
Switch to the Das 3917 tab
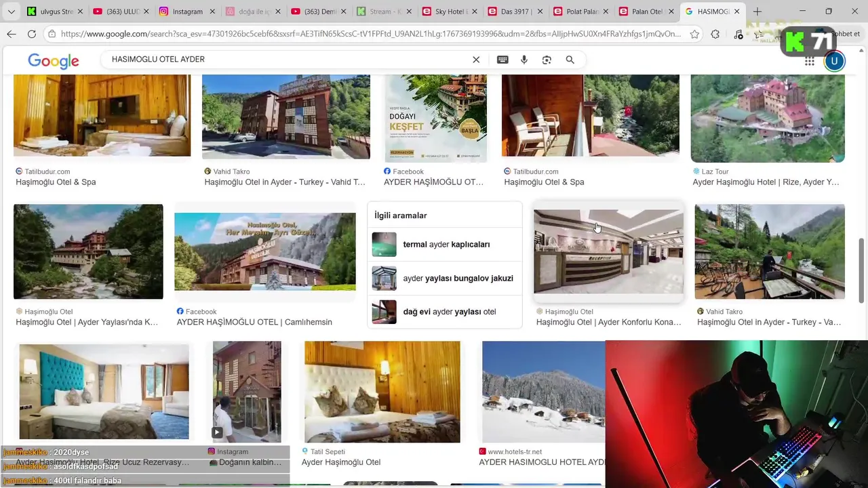tap(515, 12)
